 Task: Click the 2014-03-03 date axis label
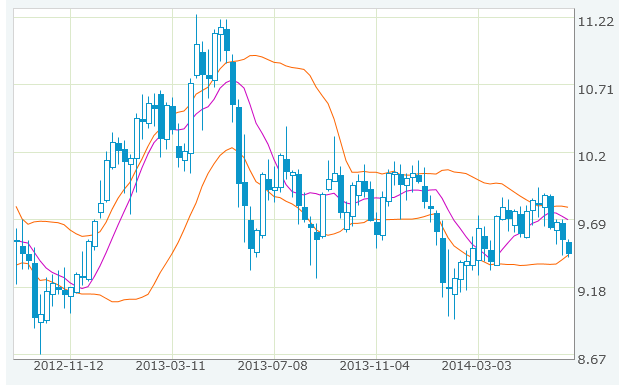[x=476, y=366]
